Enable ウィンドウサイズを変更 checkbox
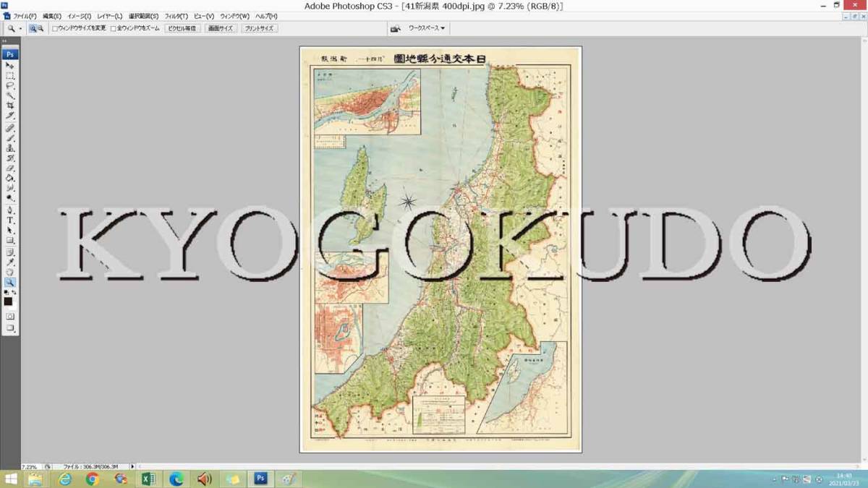The width and height of the screenshot is (868, 488). pyautogui.click(x=55, y=29)
